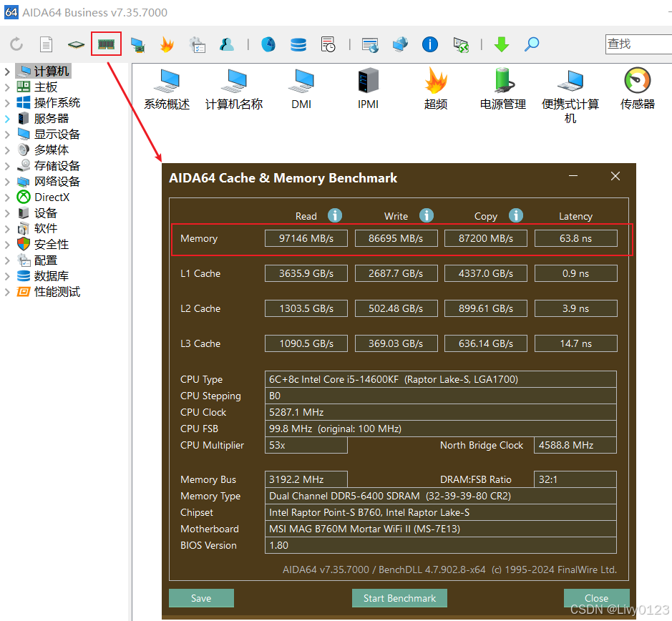Click the CPU chip toolbar icon
The image size is (672, 621).
click(x=76, y=44)
